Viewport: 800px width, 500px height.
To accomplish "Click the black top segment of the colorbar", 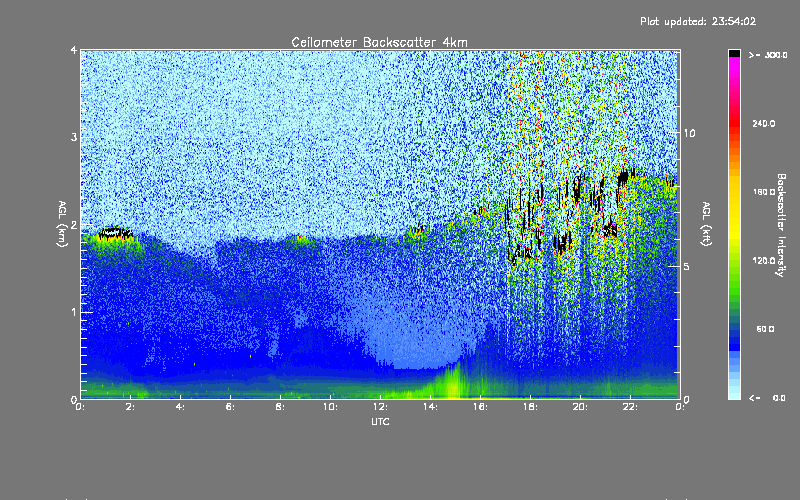I will coord(734,53).
